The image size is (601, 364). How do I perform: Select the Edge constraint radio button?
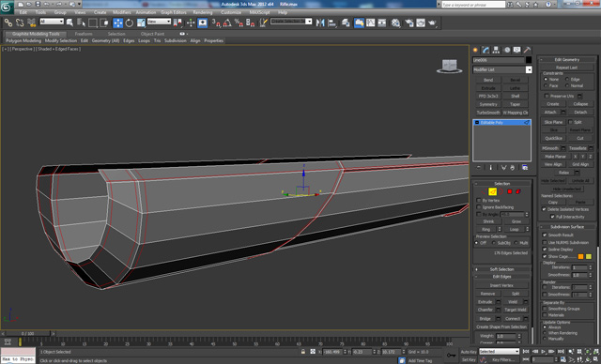coord(567,79)
